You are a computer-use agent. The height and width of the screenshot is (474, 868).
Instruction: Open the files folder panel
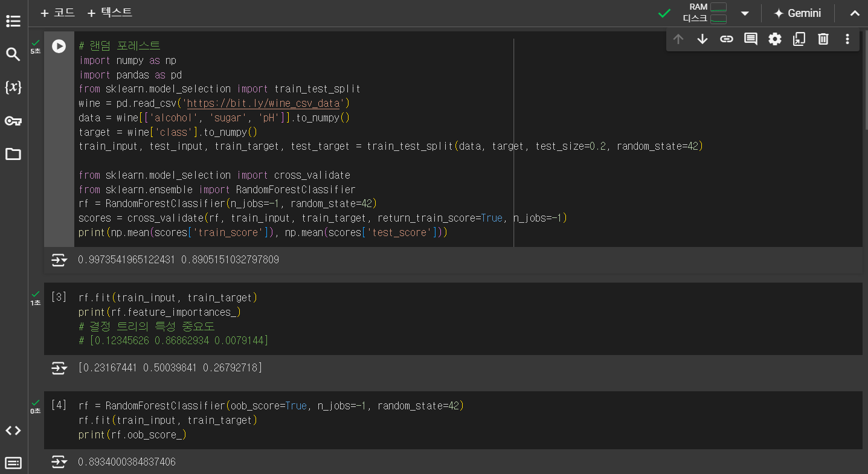13,154
